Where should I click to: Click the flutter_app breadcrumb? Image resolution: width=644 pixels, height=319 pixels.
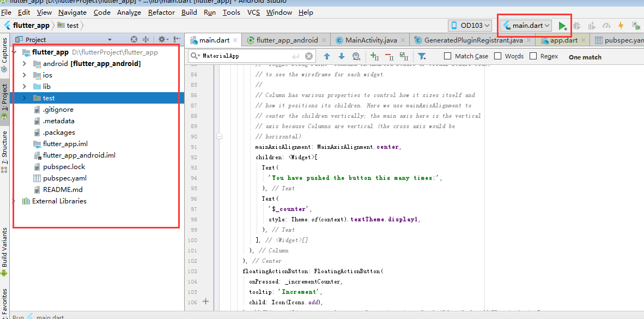(x=27, y=26)
